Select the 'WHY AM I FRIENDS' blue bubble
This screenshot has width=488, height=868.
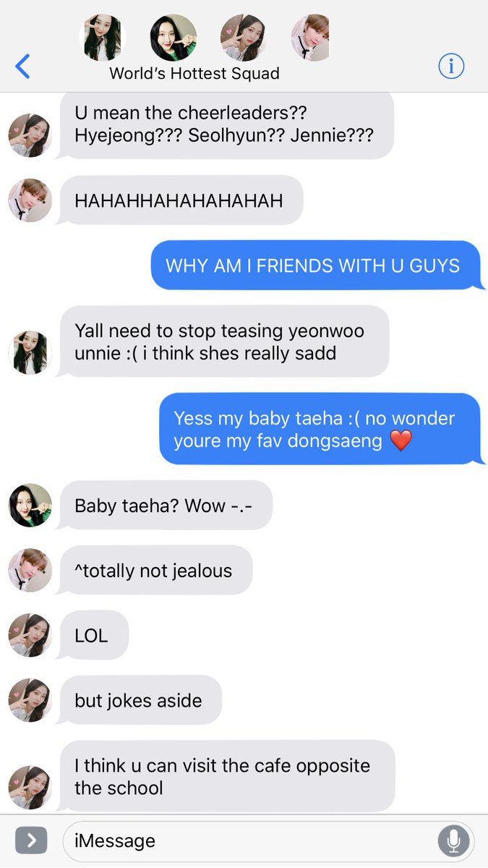(317, 265)
